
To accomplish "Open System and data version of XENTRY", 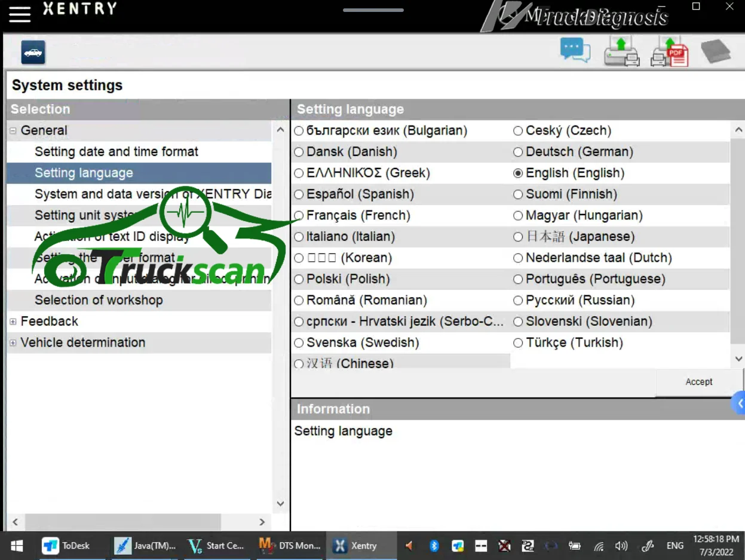I will (153, 194).
